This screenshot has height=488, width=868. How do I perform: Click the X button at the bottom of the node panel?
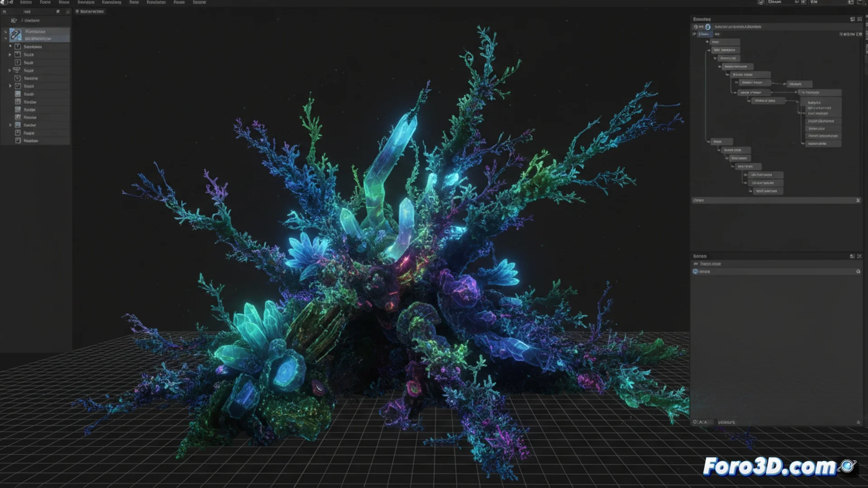tap(858, 200)
